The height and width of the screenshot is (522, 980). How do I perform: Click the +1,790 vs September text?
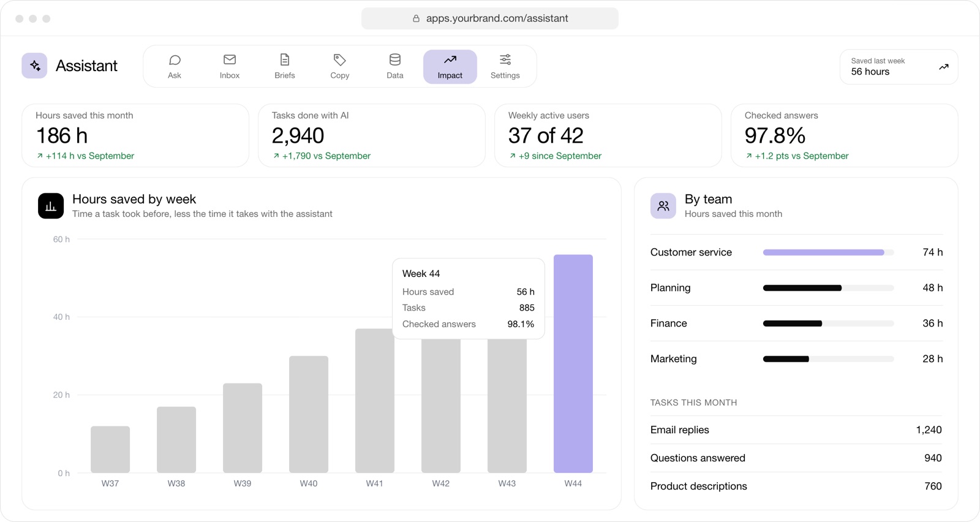pos(326,156)
